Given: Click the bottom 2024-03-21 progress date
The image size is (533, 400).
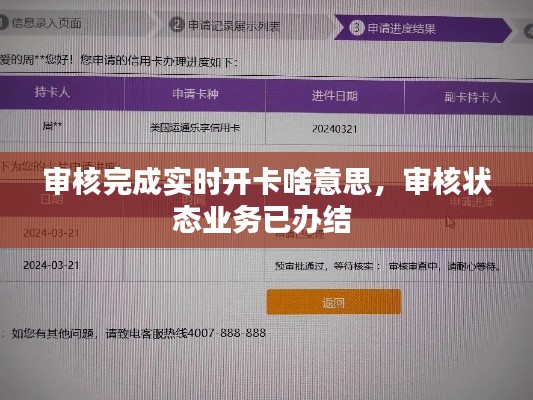Looking at the screenshot, I should click(51, 265).
